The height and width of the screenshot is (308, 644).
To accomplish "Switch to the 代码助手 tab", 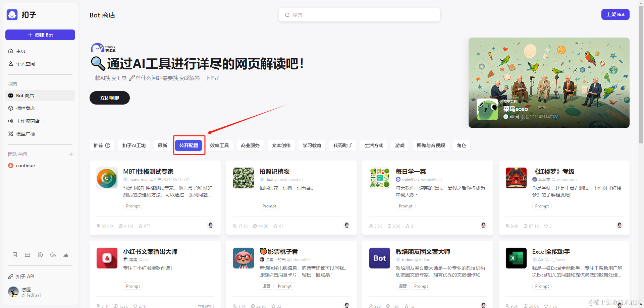I will 343,145.
